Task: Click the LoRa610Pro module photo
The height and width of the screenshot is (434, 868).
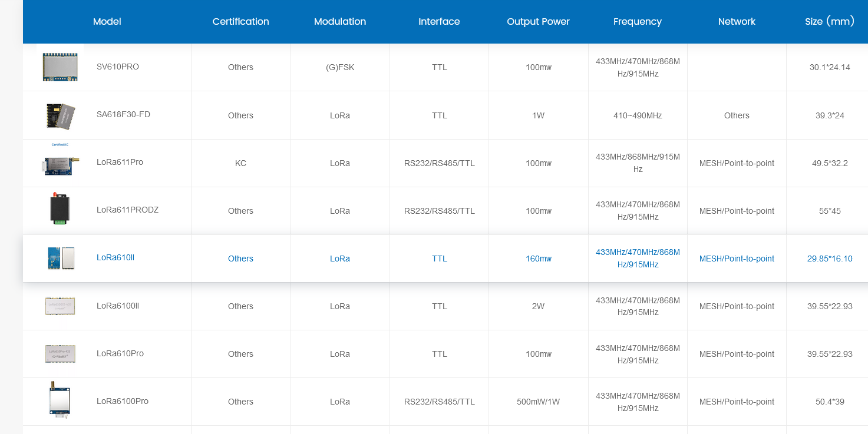Action: click(x=60, y=353)
